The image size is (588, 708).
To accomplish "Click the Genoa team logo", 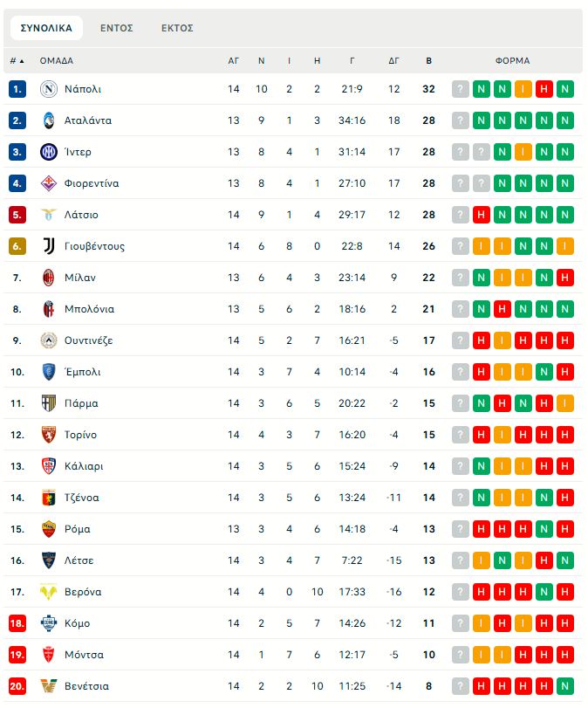I will click(49, 498).
